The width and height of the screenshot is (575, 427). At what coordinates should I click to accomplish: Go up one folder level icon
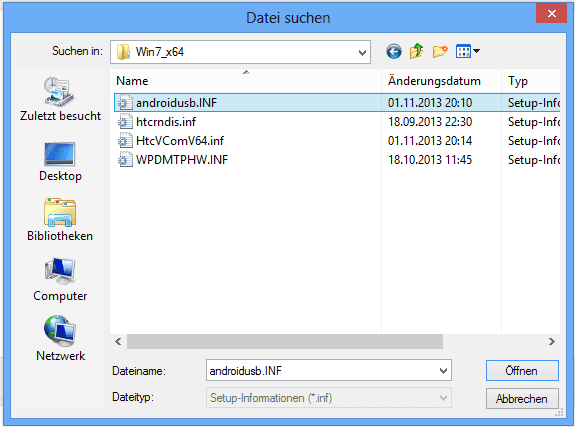click(x=417, y=51)
